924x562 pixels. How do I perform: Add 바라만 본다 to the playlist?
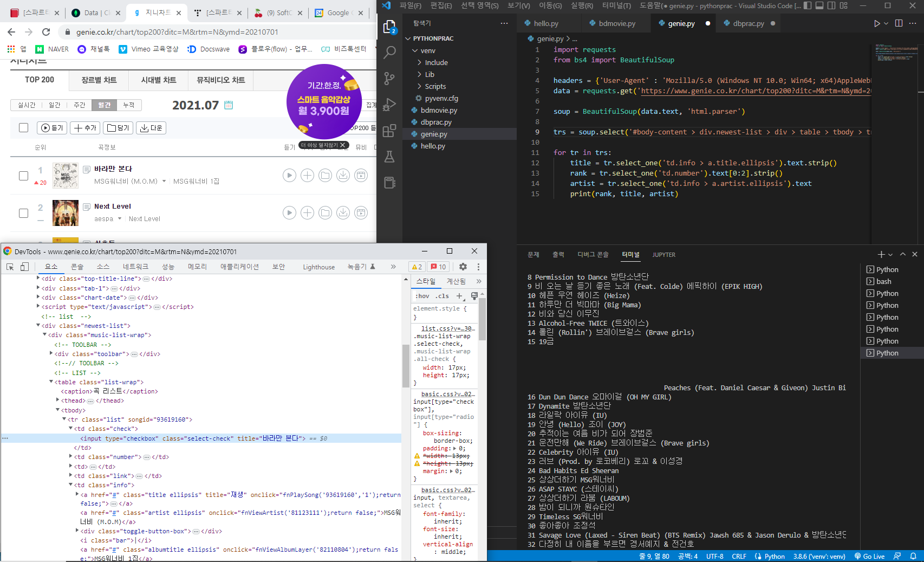point(308,175)
